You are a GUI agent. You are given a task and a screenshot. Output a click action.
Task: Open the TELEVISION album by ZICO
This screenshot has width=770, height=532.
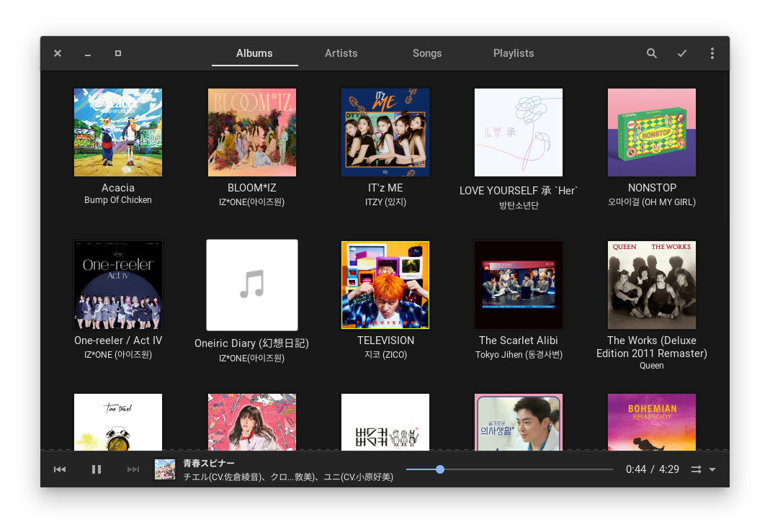tap(385, 285)
